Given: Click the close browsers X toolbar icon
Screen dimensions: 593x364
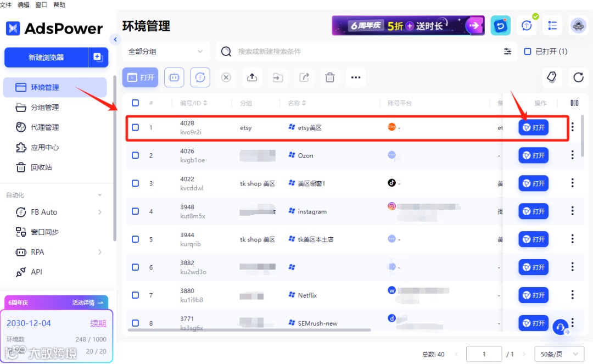Looking at the screenshot, I should point(226,77).
